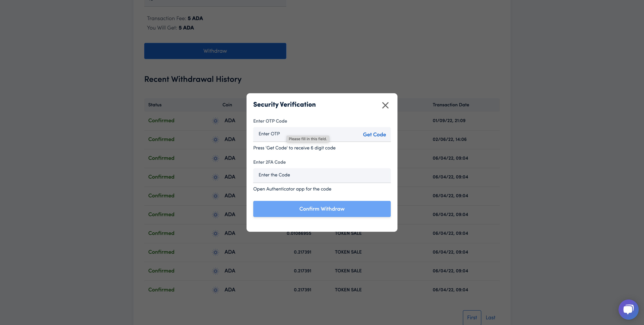Click Confirmed status in 02/06/22 row

coord(161,139)
